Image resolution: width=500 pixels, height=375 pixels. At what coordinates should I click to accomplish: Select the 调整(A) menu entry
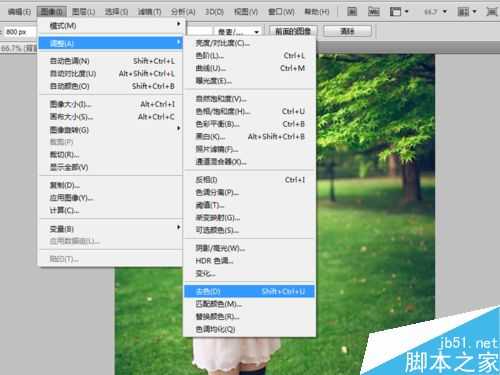(110, 43)
